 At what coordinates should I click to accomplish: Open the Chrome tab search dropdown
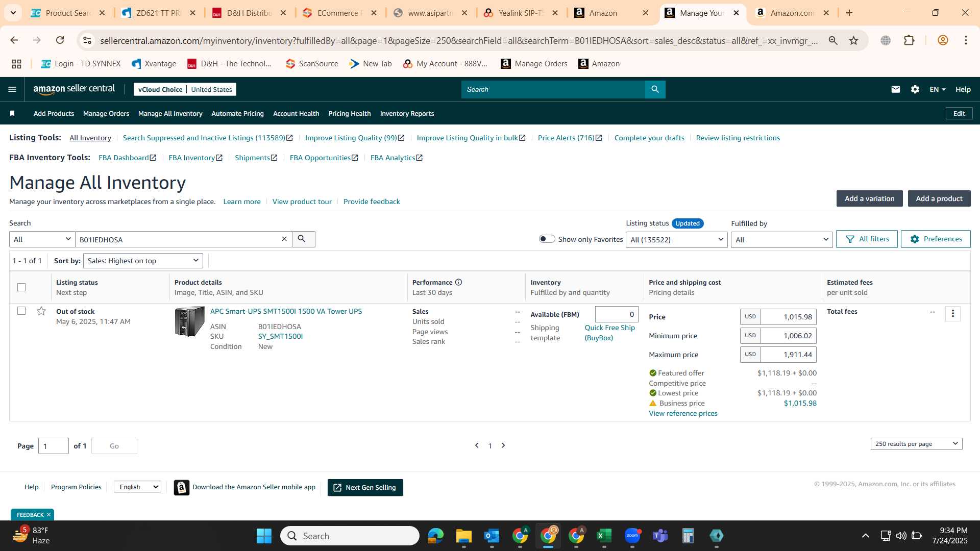pos(13,13)
